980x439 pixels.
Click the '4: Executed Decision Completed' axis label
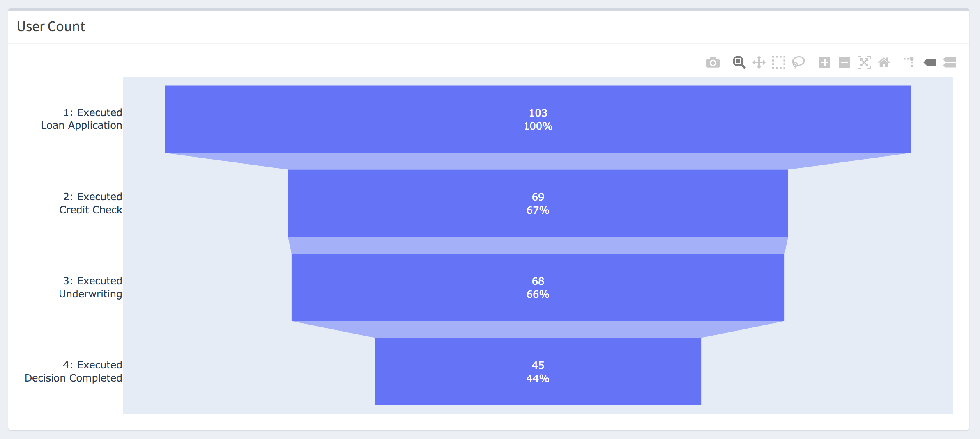(x=73, y=371)
